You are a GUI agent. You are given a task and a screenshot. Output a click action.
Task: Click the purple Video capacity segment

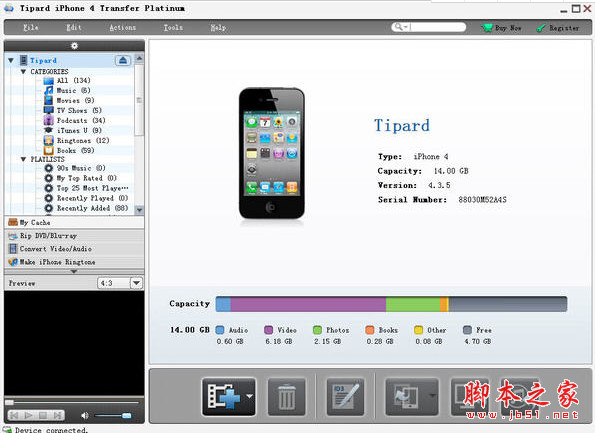308,304
